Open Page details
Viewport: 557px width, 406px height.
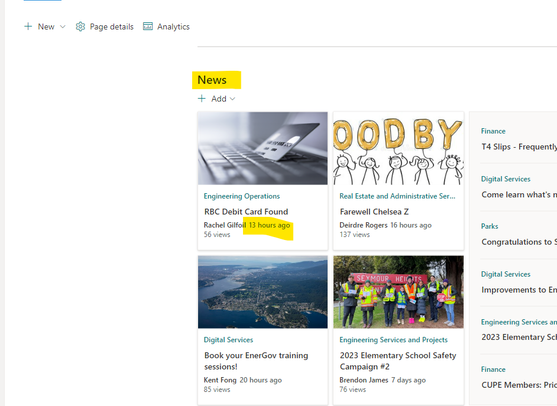click(112, 27)
